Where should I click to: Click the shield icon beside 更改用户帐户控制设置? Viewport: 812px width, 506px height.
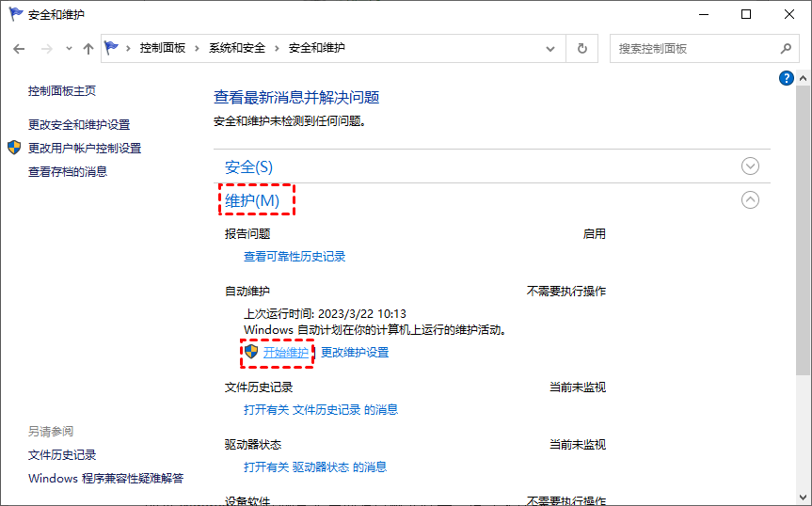(14, 148)
